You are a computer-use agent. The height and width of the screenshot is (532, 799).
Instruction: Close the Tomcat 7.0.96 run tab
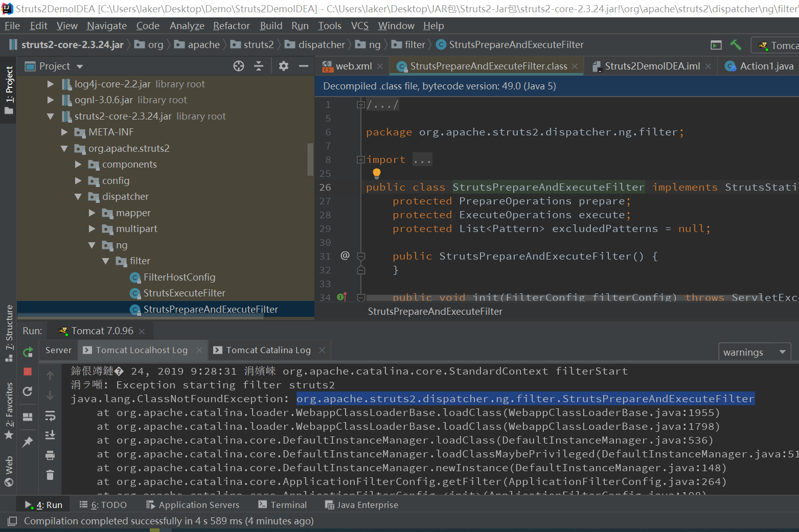coord(142,332)
